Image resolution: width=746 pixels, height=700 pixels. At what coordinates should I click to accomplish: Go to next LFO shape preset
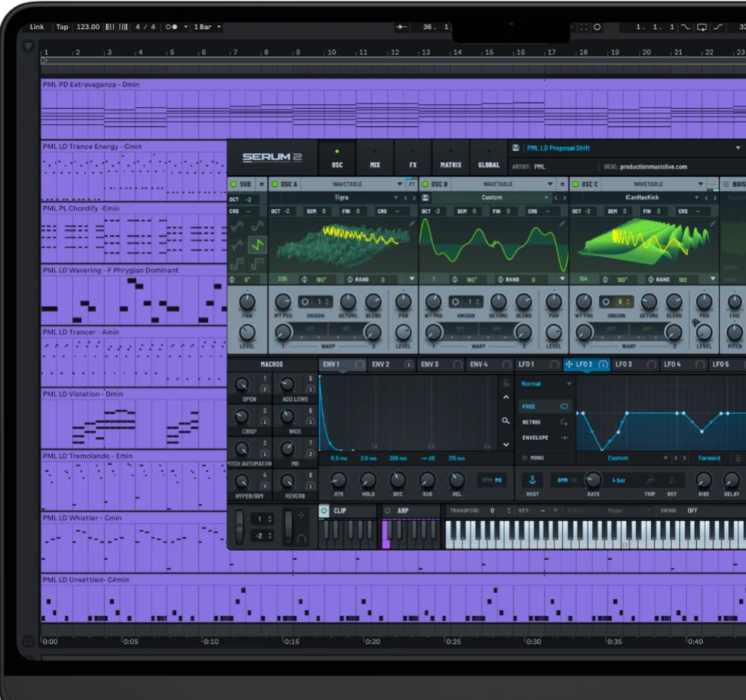685,458
